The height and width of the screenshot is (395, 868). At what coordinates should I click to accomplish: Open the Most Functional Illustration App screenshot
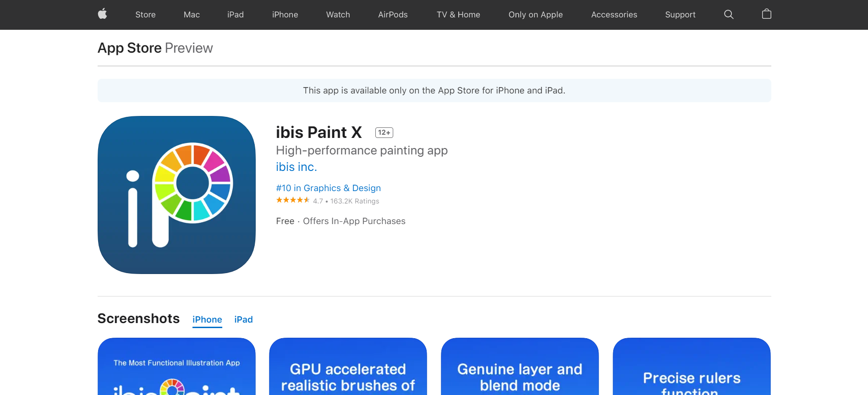pyautogui.click(x=176, y=367)
